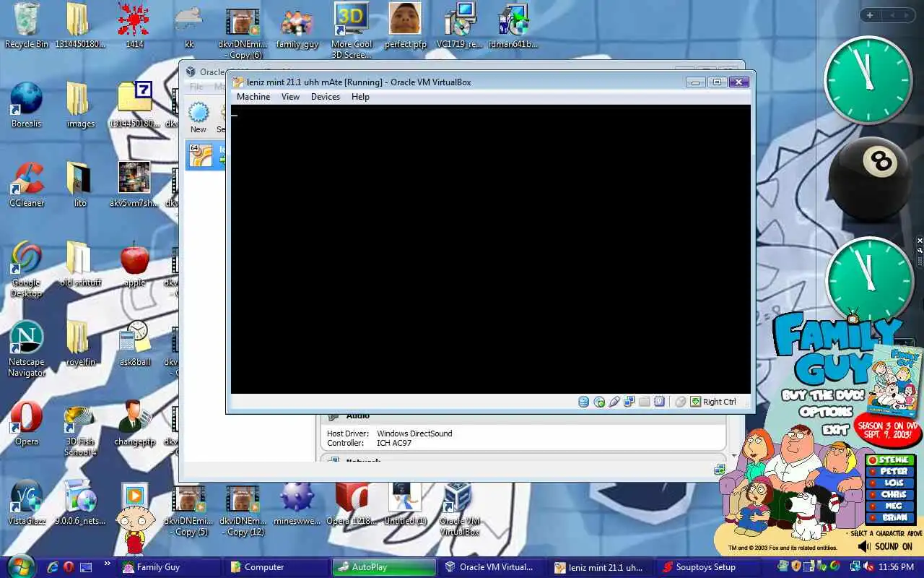The width and height of the screenshot is (924, 578).
Task: Click Options in Family Guy app
Action: pyautogui.click(x=825, y=413)
